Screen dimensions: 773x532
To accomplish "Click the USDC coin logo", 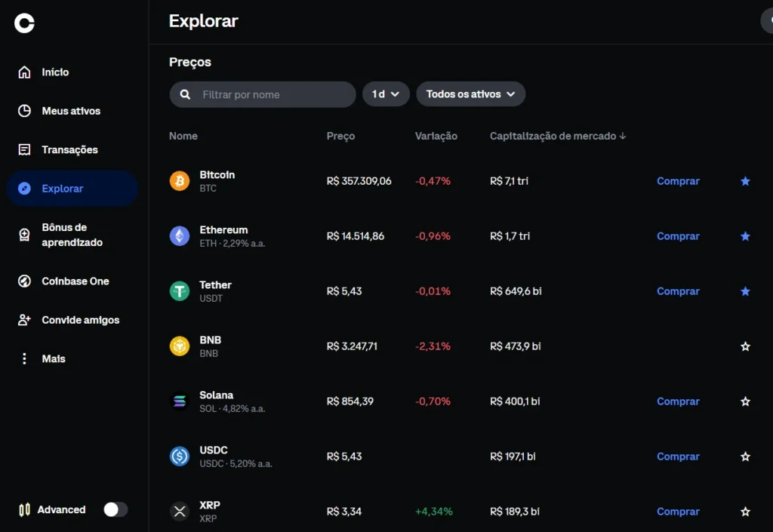I will (x=180, y=457).
